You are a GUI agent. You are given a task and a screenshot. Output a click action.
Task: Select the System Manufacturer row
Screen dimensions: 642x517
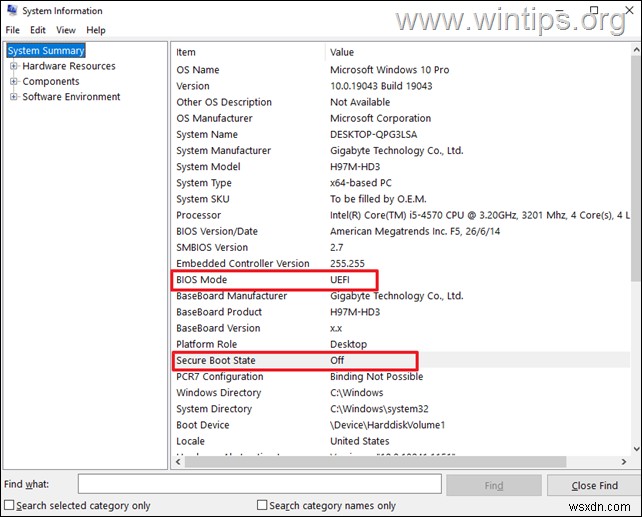[401, 151]
